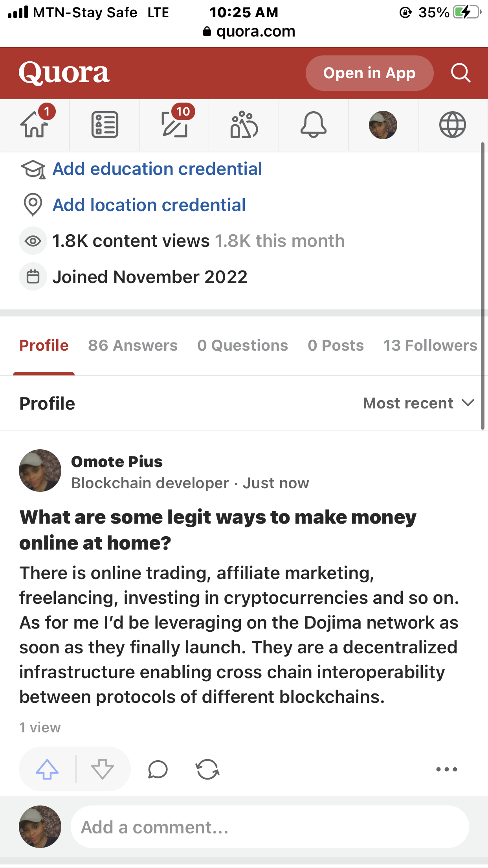Open the three-dot more options menu
The width and height of the screenshot is (488, 868).
(x=447, y=769)
